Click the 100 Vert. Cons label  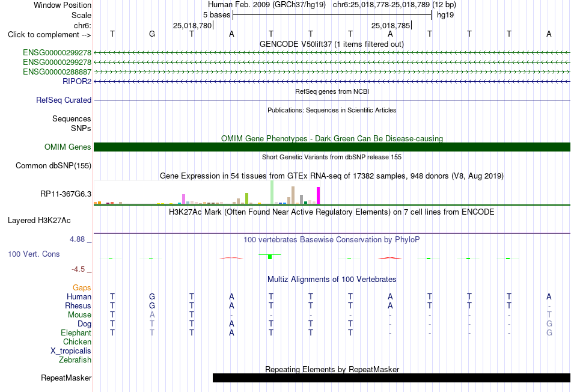point(34,254)
